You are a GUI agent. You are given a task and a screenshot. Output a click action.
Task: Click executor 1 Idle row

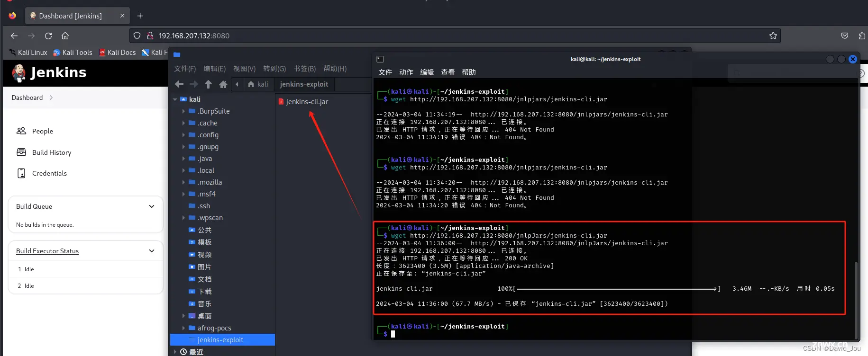(86, 269)
